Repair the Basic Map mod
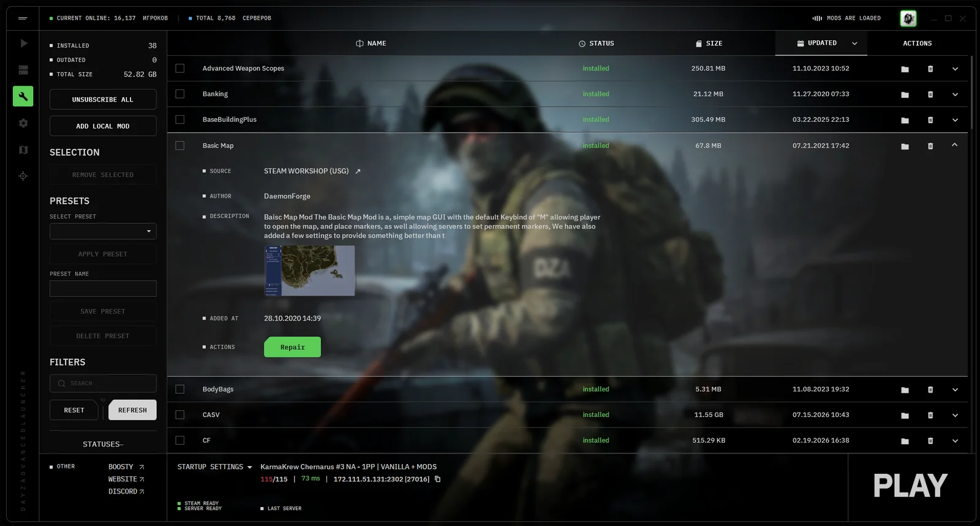The image size is (980, 526). pos(292,347)
